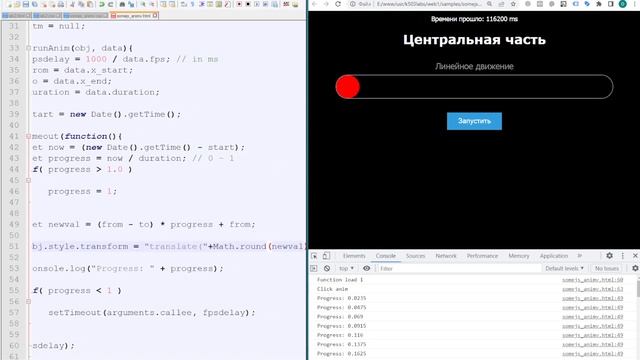The width and height of the screenshot is (640, 360).
Task: Go back in the browser
Action: (x=314, y=4)
